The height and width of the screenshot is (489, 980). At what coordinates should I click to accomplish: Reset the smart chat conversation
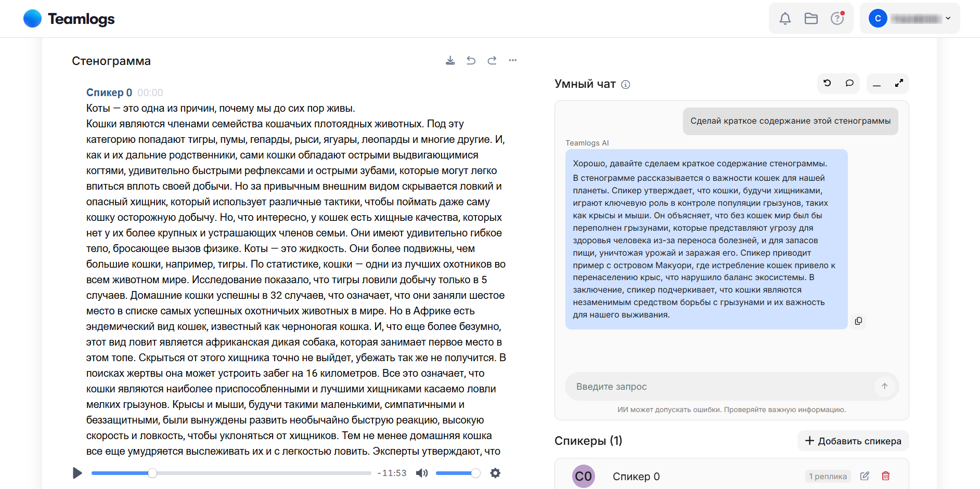pos(827,83)
